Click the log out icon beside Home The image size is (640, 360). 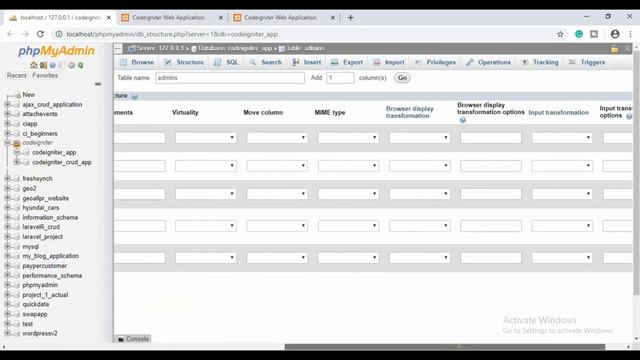tap(43, 65)
